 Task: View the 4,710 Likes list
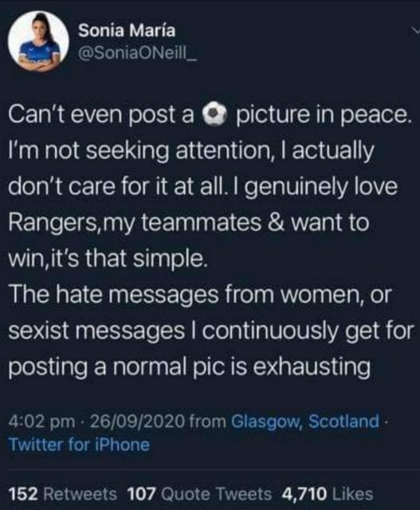[x=328, y=494]
